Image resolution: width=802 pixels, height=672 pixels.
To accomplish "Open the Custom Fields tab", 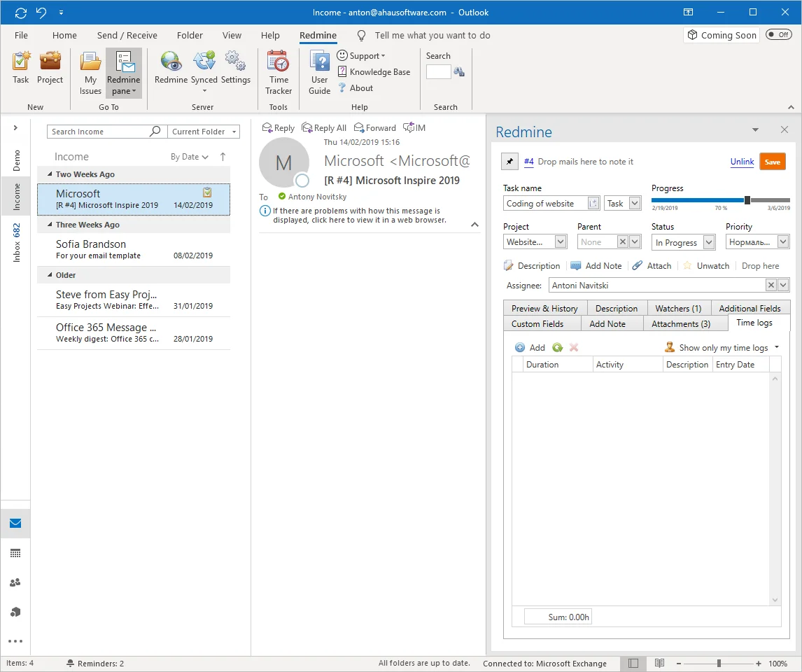I will click(537, 323).
